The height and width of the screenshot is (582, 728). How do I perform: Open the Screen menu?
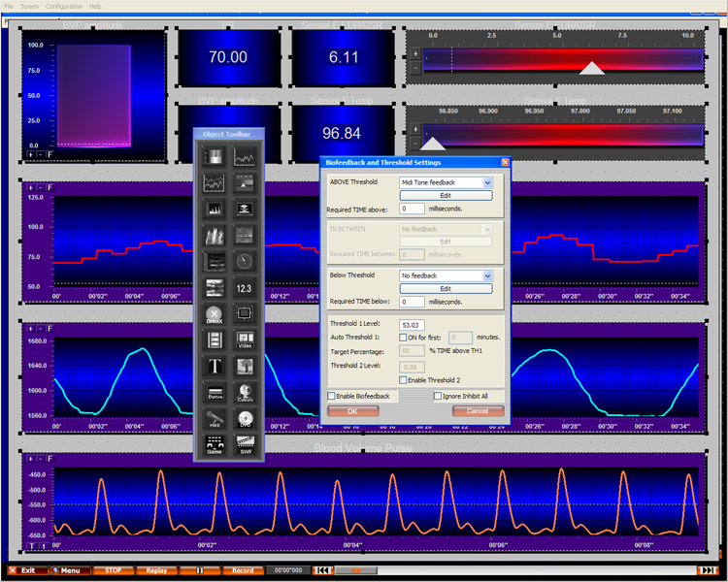(x=29, y=6)
